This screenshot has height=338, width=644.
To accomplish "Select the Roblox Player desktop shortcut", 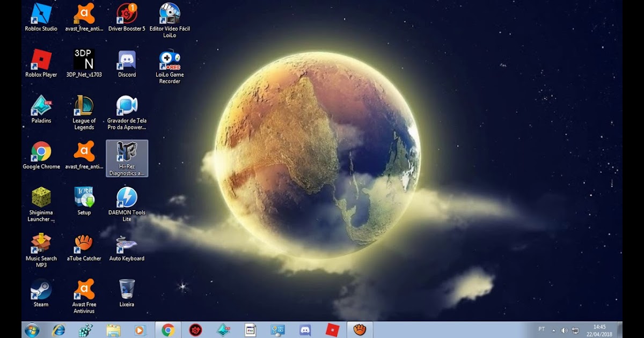I will tap(41, 63).
